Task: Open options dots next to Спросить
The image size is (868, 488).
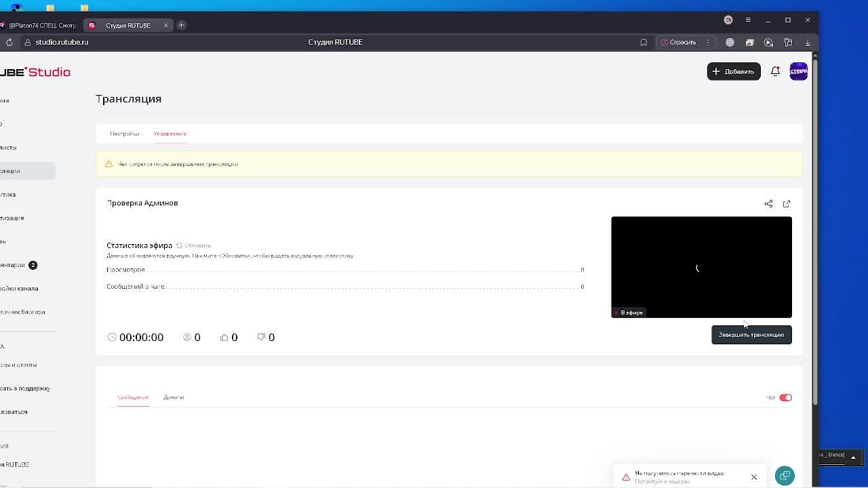Action: (x=708, y=42)
